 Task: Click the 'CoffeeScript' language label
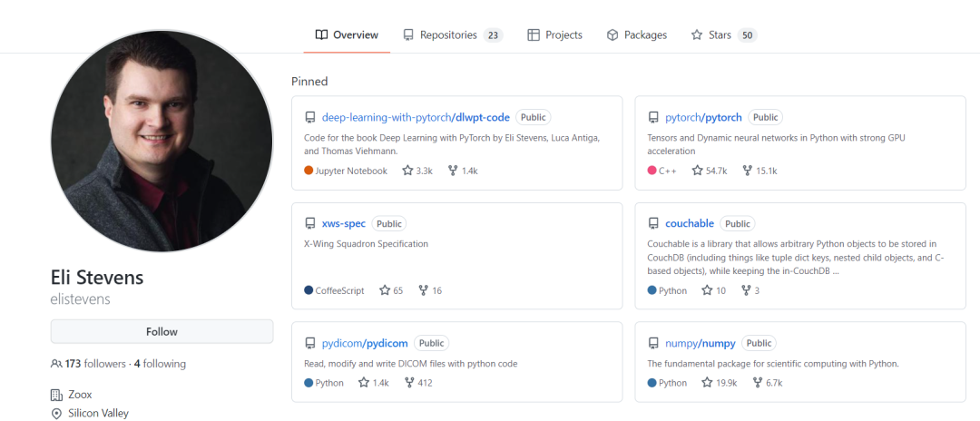(340, 290)
